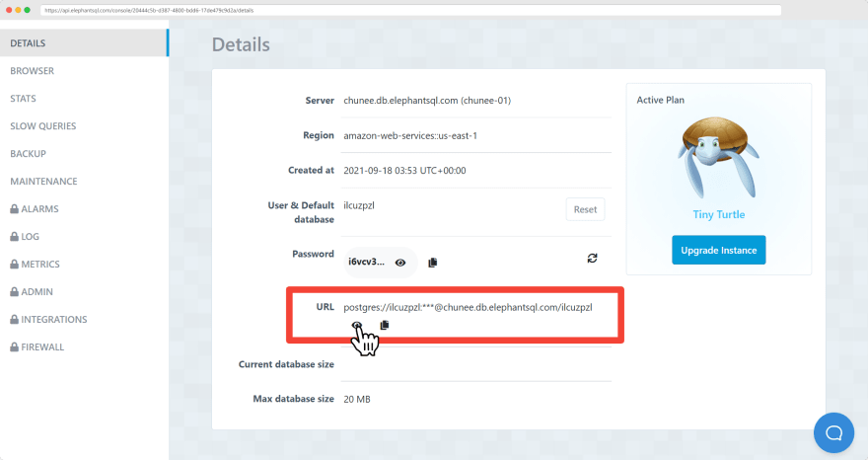868x460 pixels.
Task: Click the Reset button for user database
Action: (x=585, y=209)
